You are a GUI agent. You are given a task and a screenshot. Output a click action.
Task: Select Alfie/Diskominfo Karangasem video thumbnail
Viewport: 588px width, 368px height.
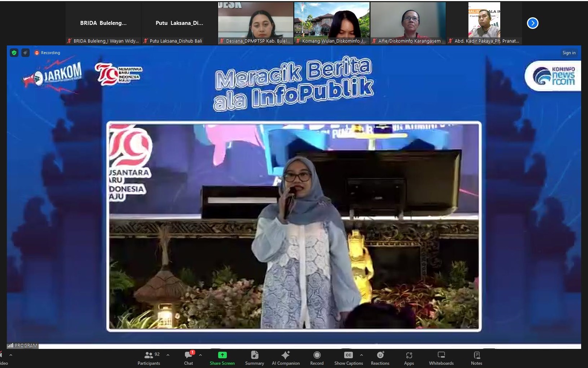(408, 23)
